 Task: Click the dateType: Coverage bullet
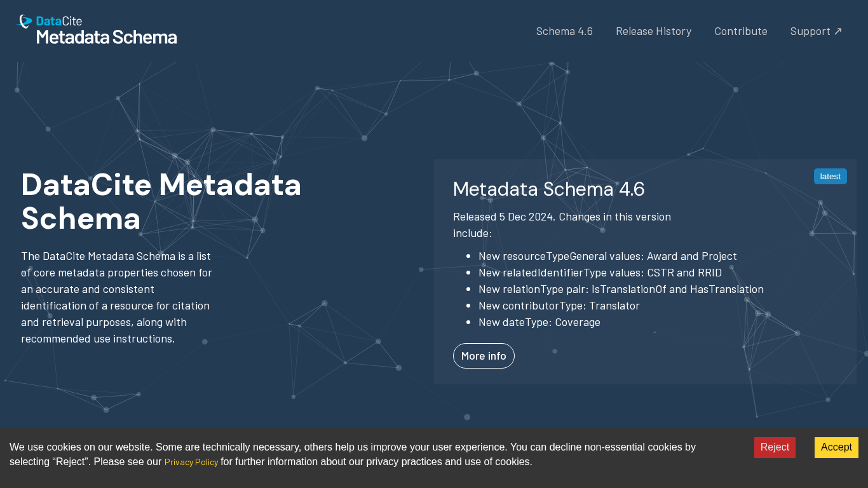click(539, 322)
